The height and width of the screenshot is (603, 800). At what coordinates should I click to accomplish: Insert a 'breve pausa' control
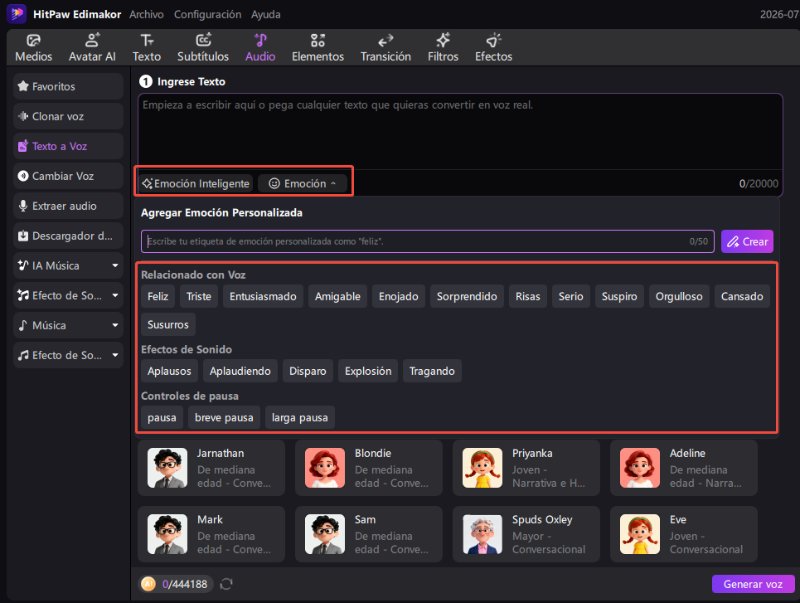(224, 417)
